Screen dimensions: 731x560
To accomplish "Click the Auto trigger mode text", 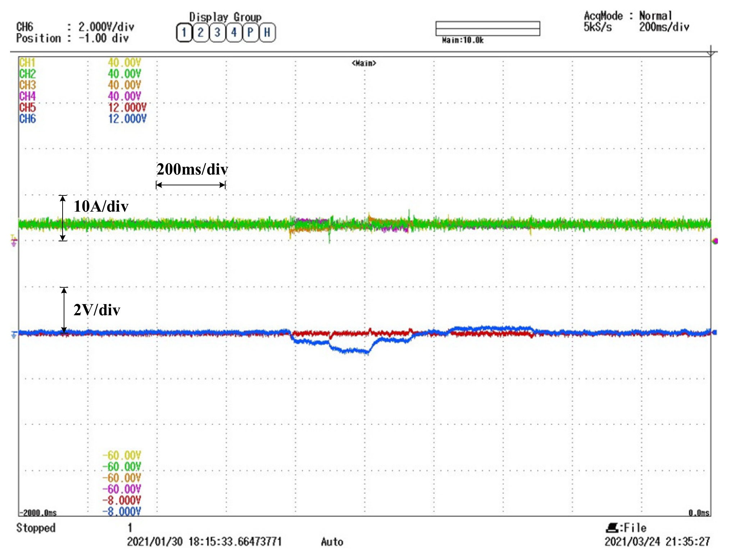I will (x=332, y=542).
